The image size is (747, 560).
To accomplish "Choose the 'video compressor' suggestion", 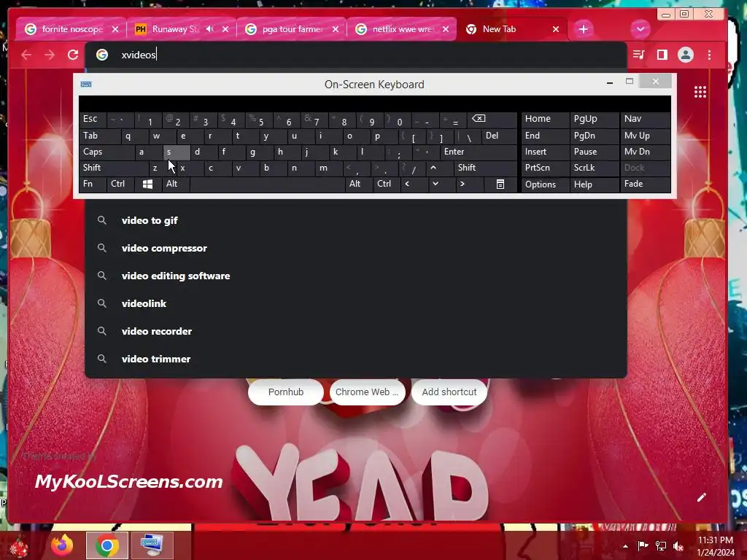I will pyautogui.click(x=355, y=248).
